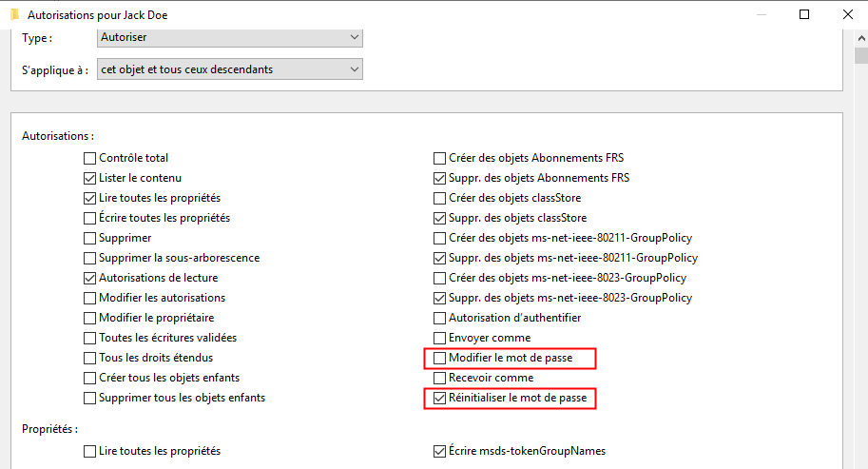Tick the Recevoir comme checkbox
The height and width of the screenshot is (469, 868).
439,379
